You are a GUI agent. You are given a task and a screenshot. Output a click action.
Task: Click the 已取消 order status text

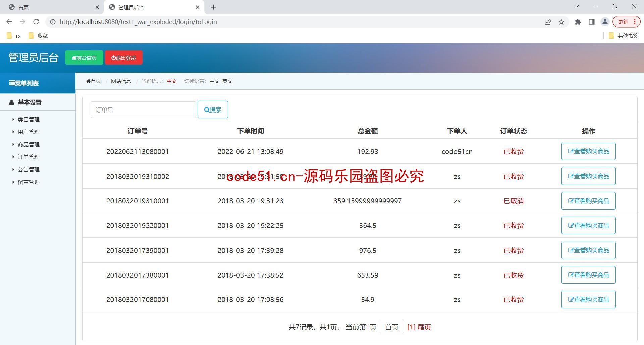click(514, 201)
